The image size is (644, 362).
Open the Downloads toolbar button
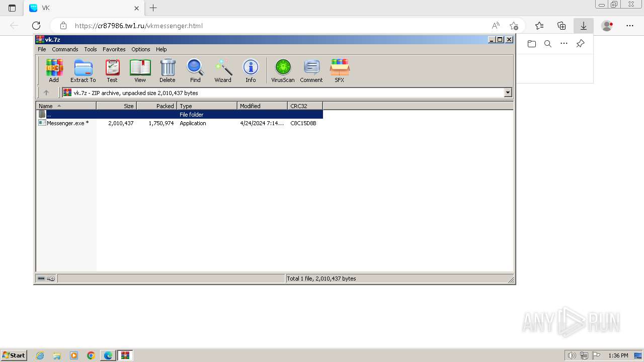584,26
